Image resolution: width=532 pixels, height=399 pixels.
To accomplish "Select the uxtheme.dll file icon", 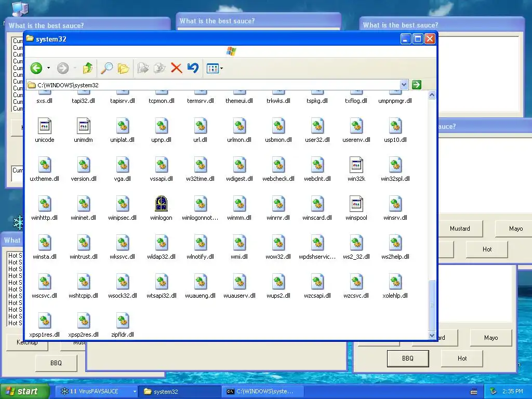I will click(45, 165).
